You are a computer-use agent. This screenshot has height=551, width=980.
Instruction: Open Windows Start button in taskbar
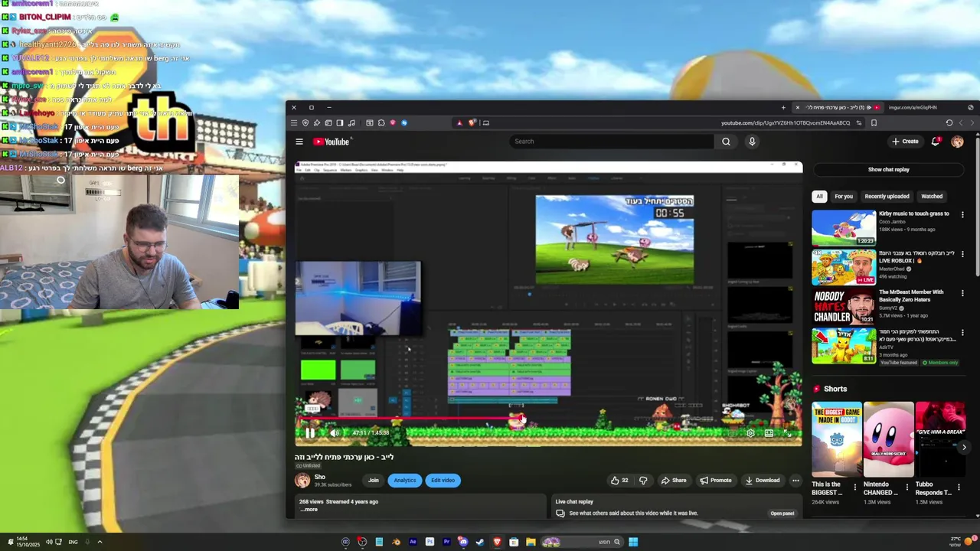click(633, 542)
